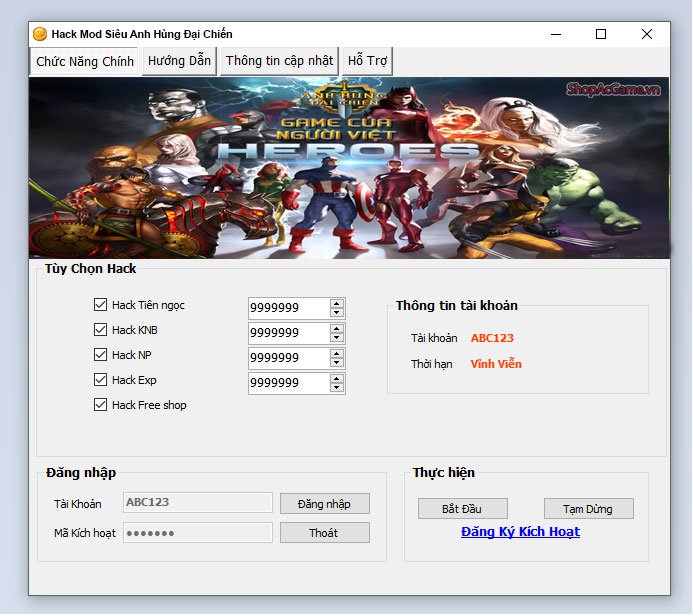Click the Heroes game banner image
The width and height of the screenshot is (693, 616).
[x=349, y=168]
